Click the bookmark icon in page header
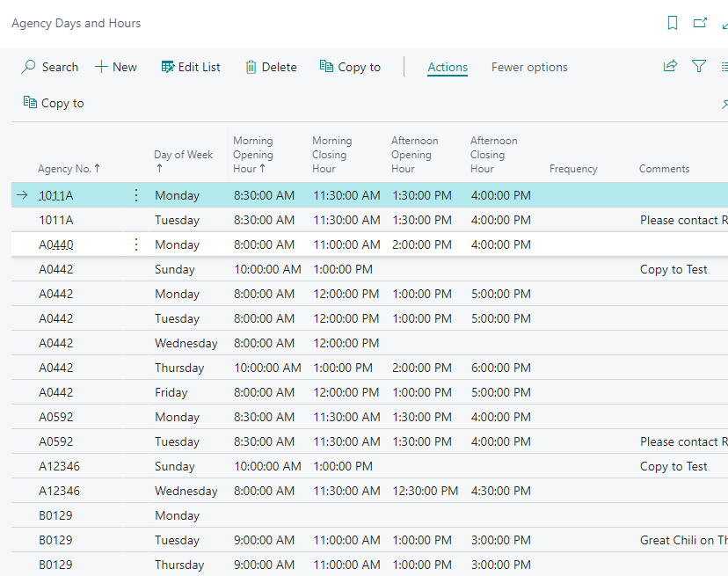 pos(673,24)
